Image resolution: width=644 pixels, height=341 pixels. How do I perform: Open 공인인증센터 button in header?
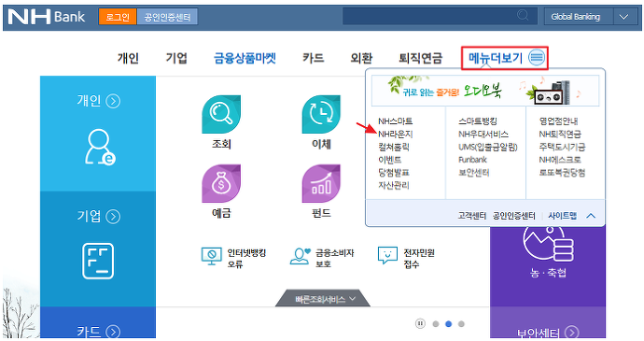point(167,17)
